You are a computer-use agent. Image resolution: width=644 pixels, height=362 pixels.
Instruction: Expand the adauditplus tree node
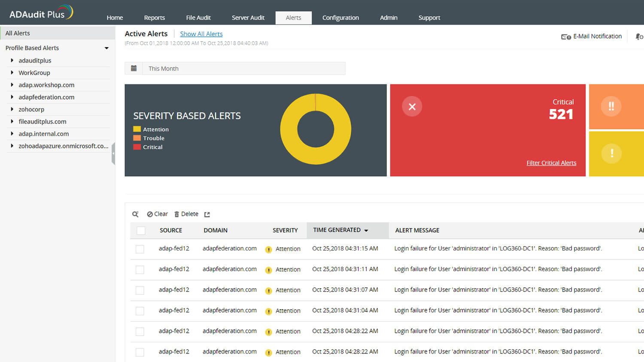click(12, 60)
